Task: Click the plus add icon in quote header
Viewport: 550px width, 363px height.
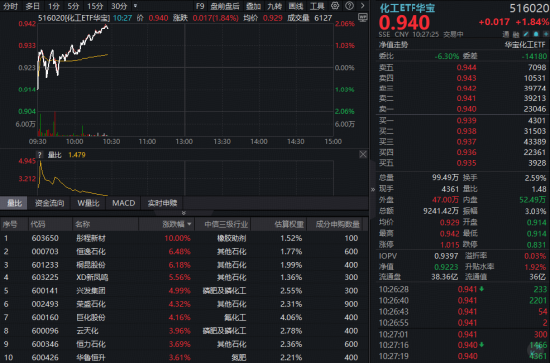Action: tap(546, 34)
